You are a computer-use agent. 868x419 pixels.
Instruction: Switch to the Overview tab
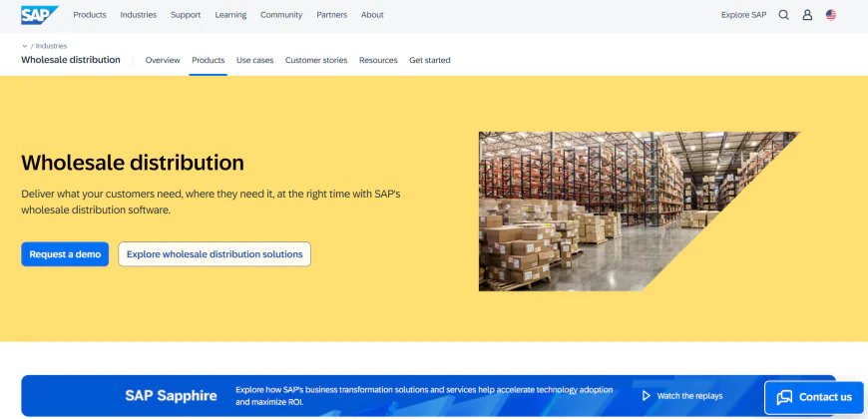coord(163,60)
